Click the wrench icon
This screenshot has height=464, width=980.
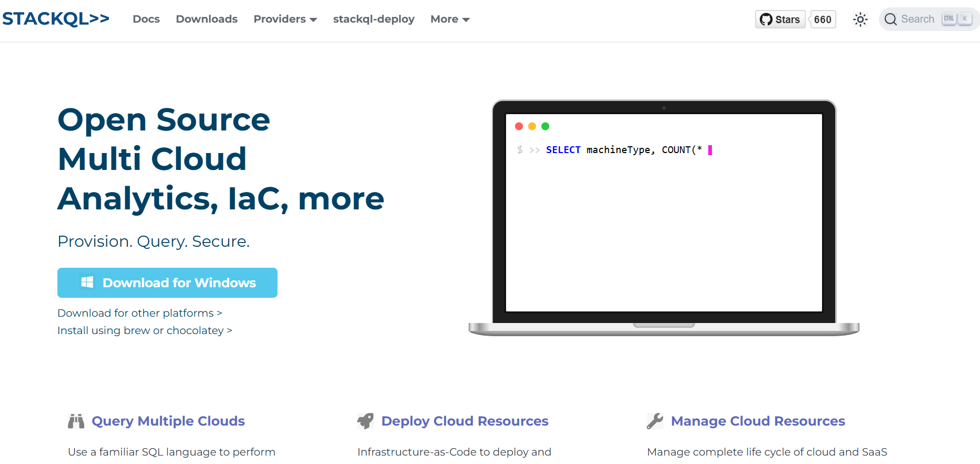coord(655,421)
